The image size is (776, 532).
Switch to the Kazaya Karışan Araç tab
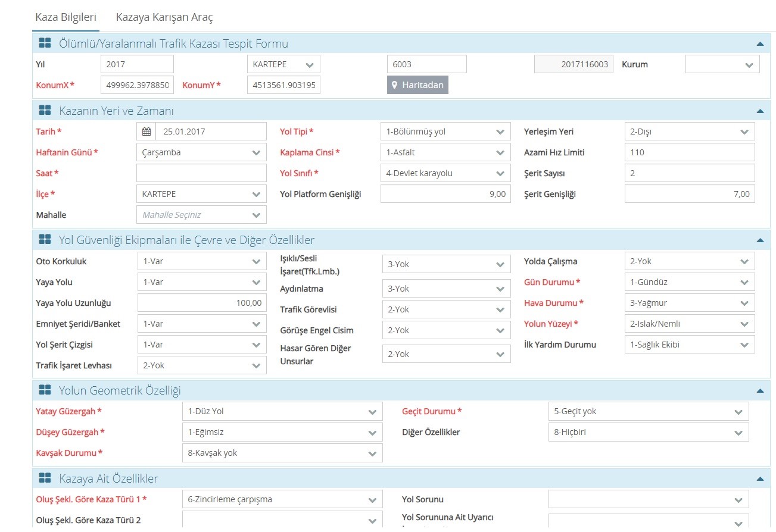pyautogui.click(x=164, y=17)
